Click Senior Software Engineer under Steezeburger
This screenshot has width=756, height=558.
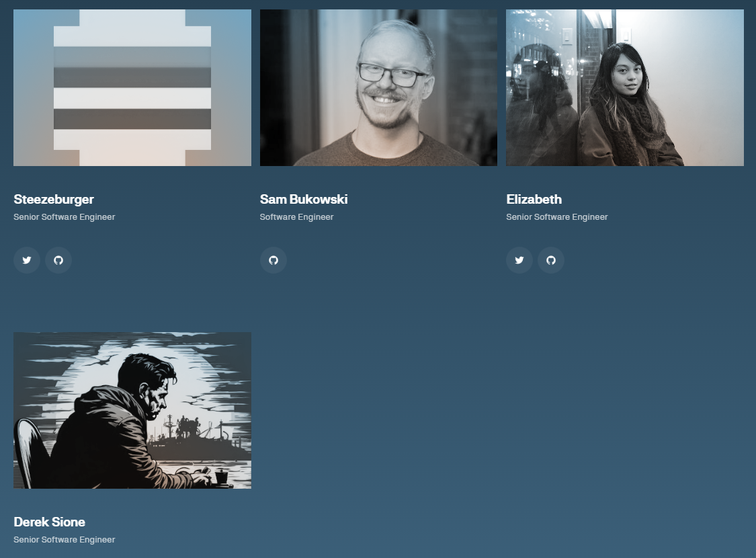[x=65, y=217]
